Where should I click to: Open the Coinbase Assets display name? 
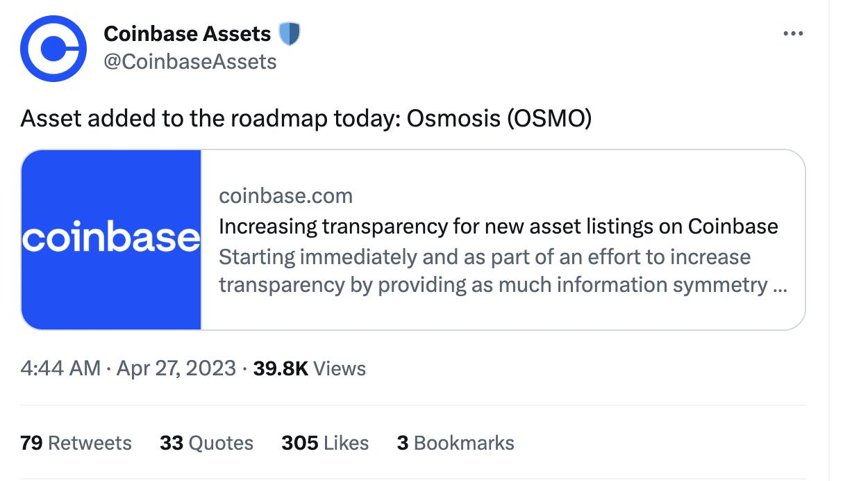click(187, 33)
